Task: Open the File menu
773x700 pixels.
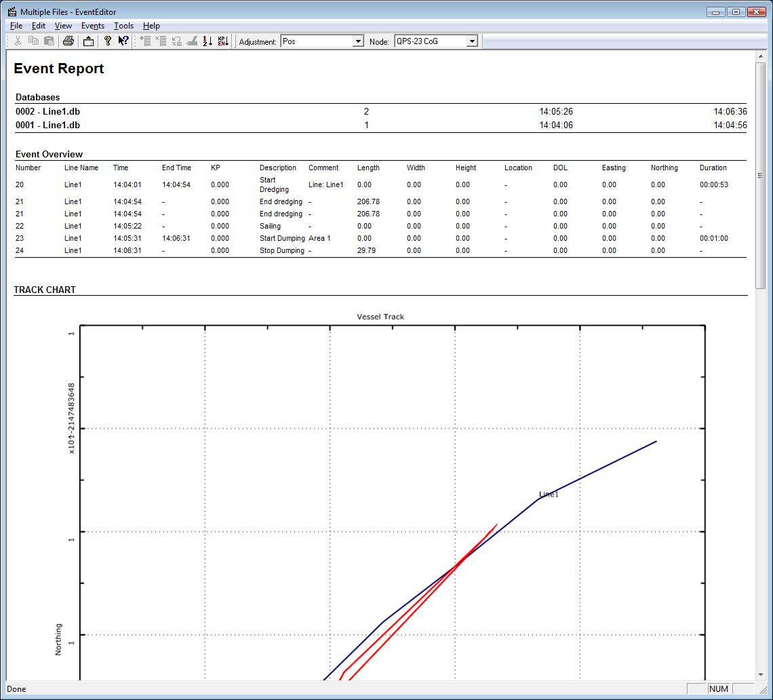Action: [x=16, y=26]
